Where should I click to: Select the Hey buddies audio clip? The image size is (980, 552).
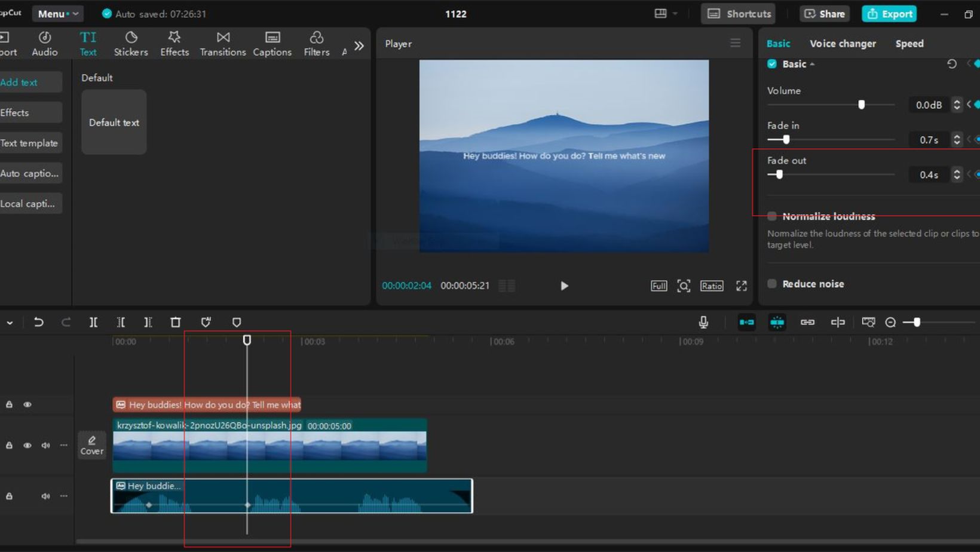tap(292, 495)
